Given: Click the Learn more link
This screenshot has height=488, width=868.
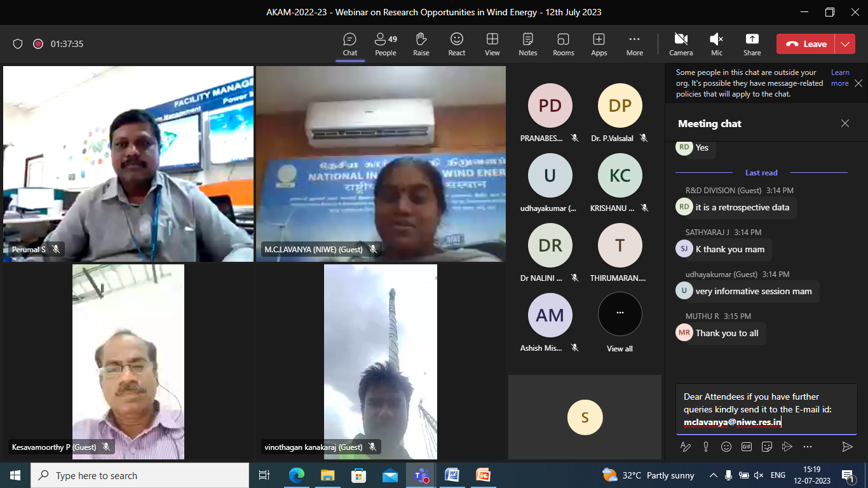Looking at the screenshot, I should pyautogui.click(x=840, y=78).
